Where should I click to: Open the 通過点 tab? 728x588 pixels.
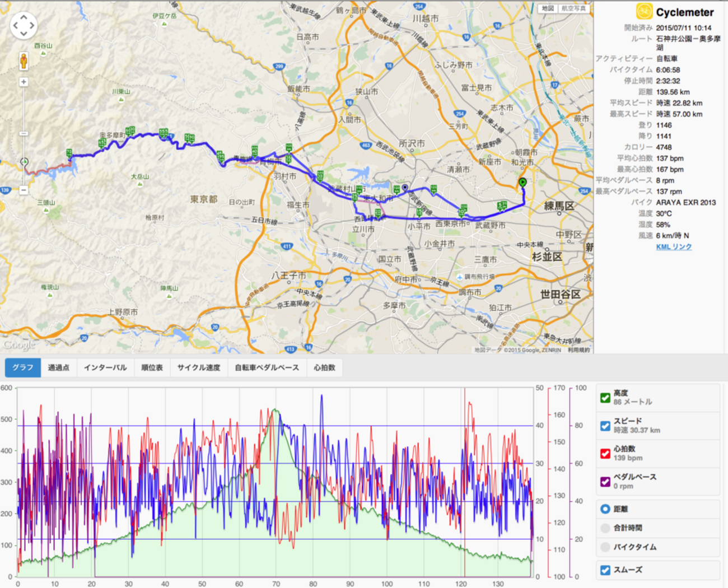58,368
